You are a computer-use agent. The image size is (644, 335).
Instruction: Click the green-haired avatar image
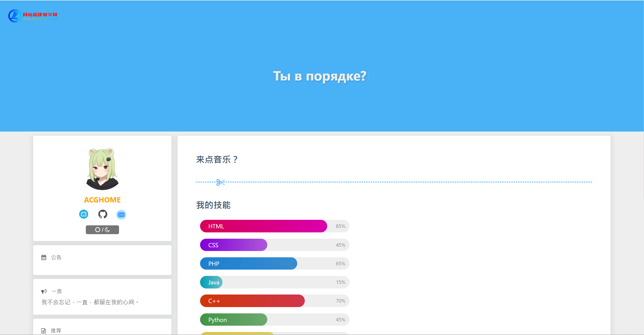tap(102, 169)
